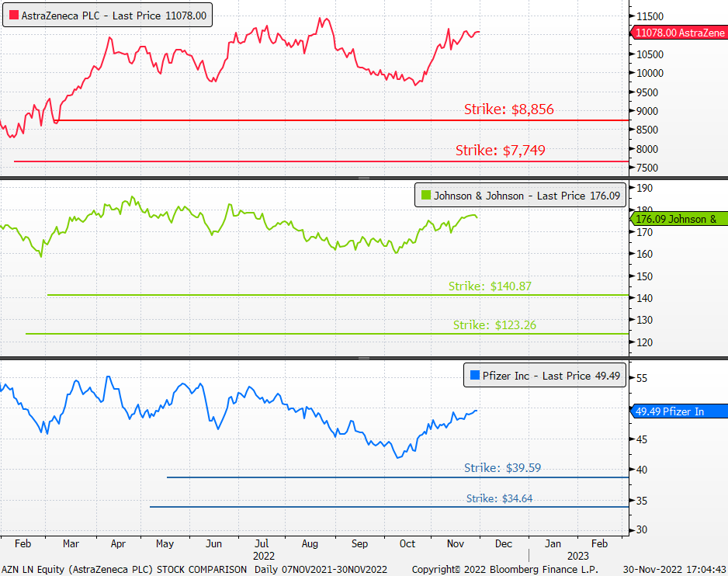Click the 11500 value on AstraZeneca price axis
728x576 pixels.
pyautogui.click(x=650, y=16)
